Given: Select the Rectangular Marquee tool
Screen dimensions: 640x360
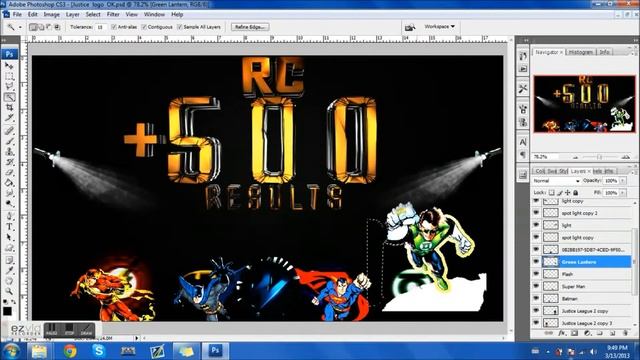Looking at the screenshot, I should point(9,76).
